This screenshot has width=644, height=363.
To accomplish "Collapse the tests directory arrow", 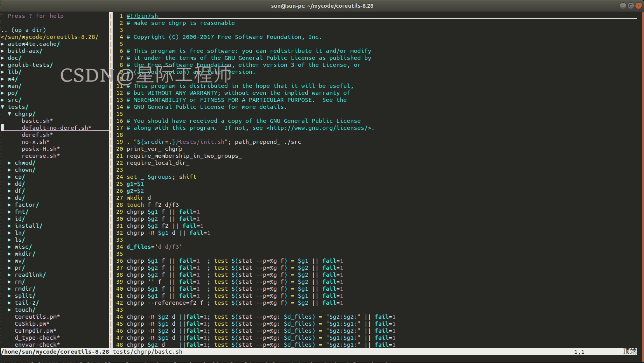I will point(2,107).
